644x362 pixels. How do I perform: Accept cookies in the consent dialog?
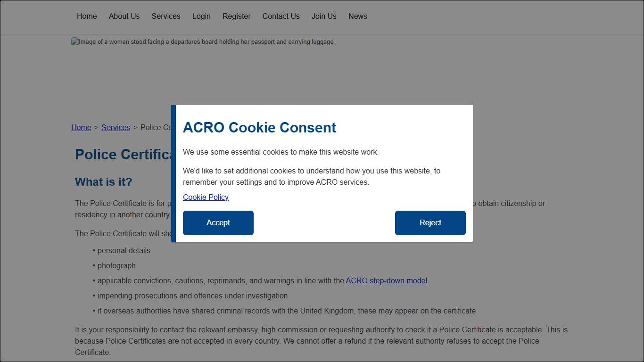pyautogui.click(x=218, y=223)
